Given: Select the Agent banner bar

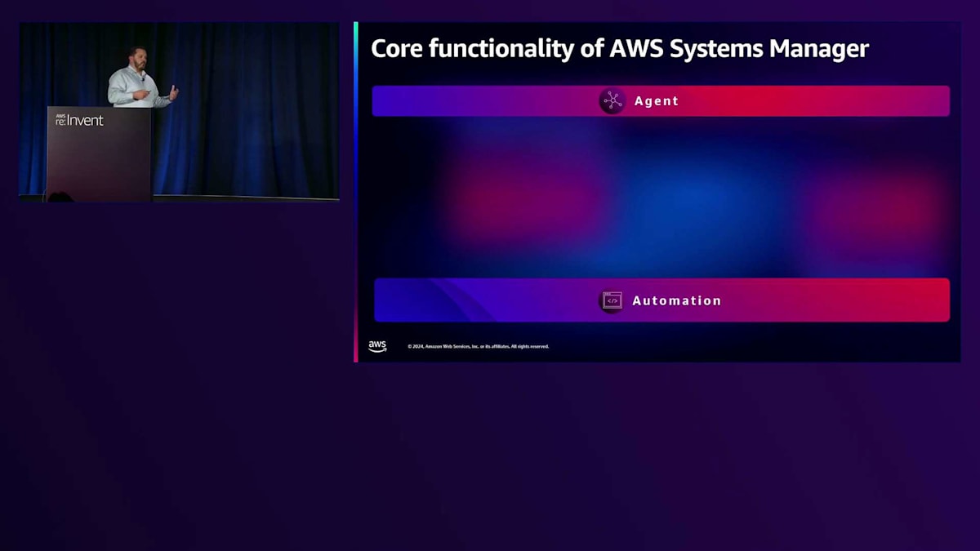Looking at the screenshot, I should click(x=661, y=101).
